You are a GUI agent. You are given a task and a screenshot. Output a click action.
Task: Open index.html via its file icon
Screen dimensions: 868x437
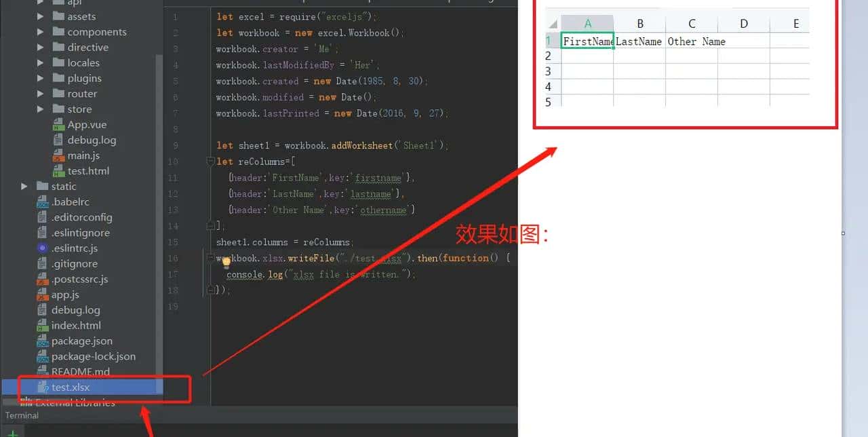[x=44, y=325]
